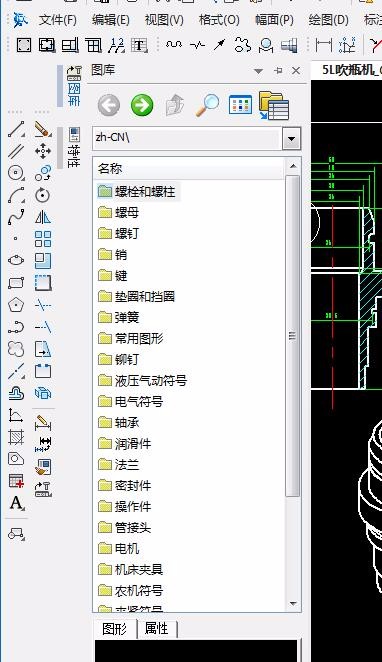This screenshot has height=662, width=382.
Task: Select the Ellipse drawing tool
Action: pos(16,260)
